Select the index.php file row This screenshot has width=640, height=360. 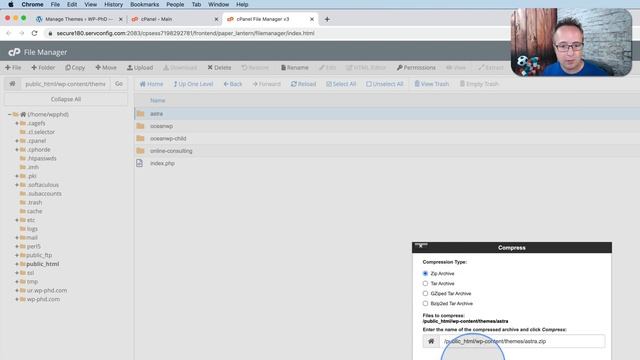(x=387, y=163)
